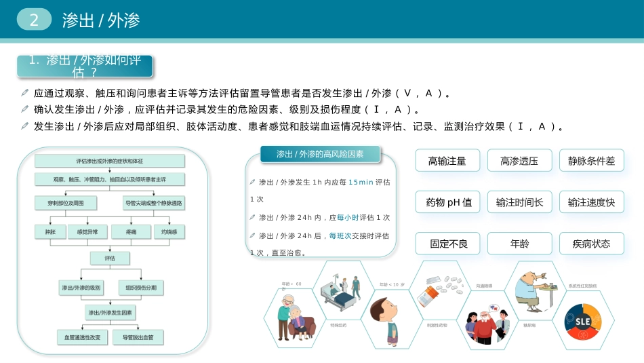Select the 输注时间长 box
The height and width of the screenshot is (363, 644).
(519, 202)
